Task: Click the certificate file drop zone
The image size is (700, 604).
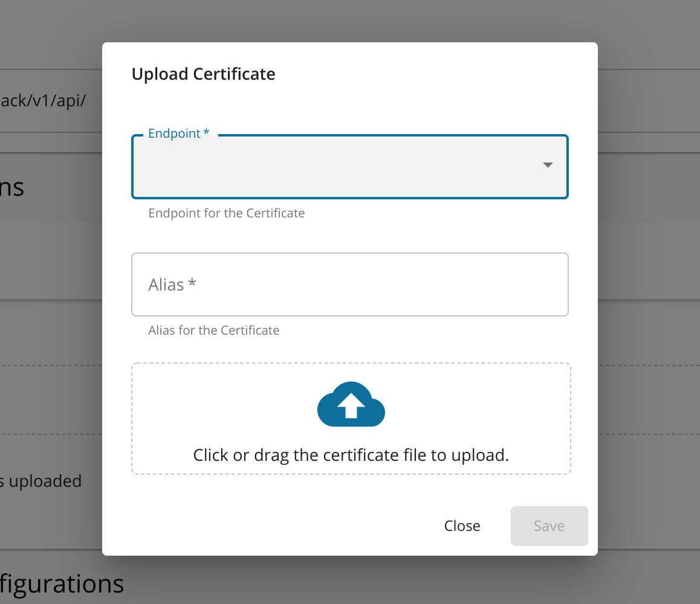Action: coord(351,418)
